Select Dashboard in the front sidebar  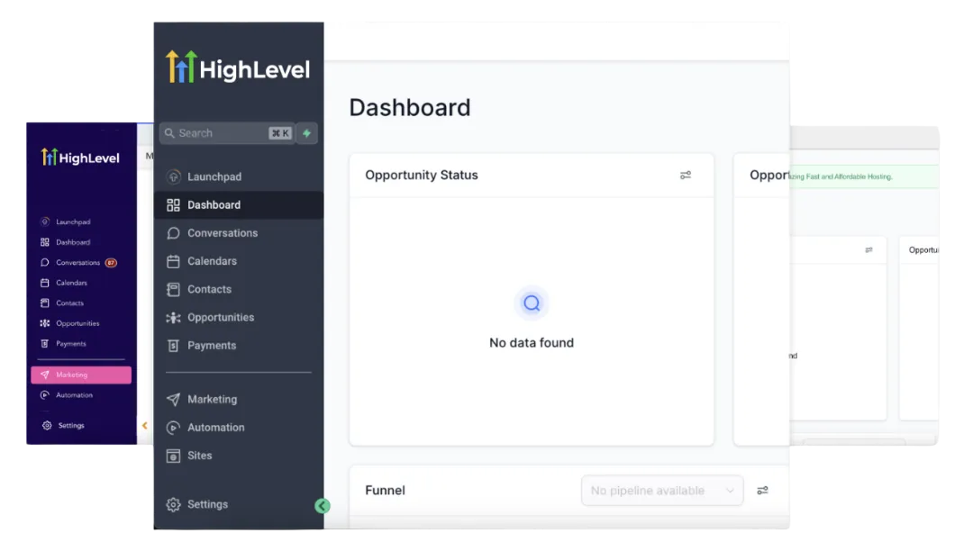tap(238, 205)
